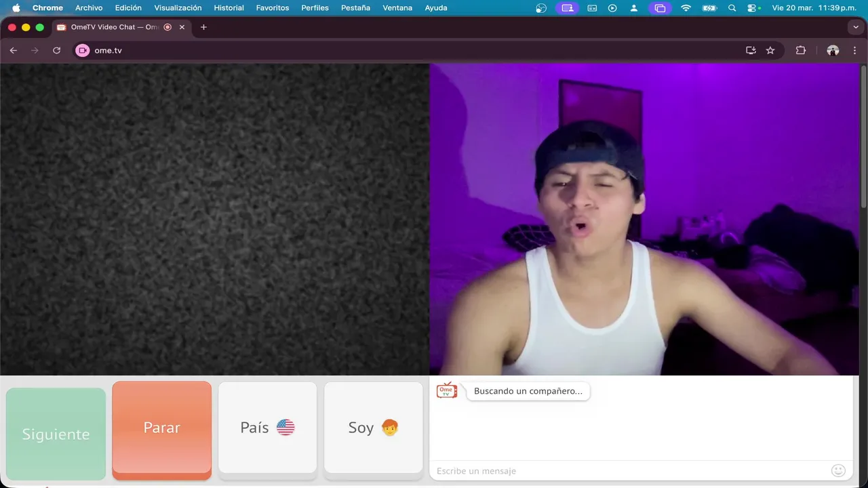Screen dimensions: 868x488
Task: Open the emoji smiley picker
Action: tap(838, 470)
